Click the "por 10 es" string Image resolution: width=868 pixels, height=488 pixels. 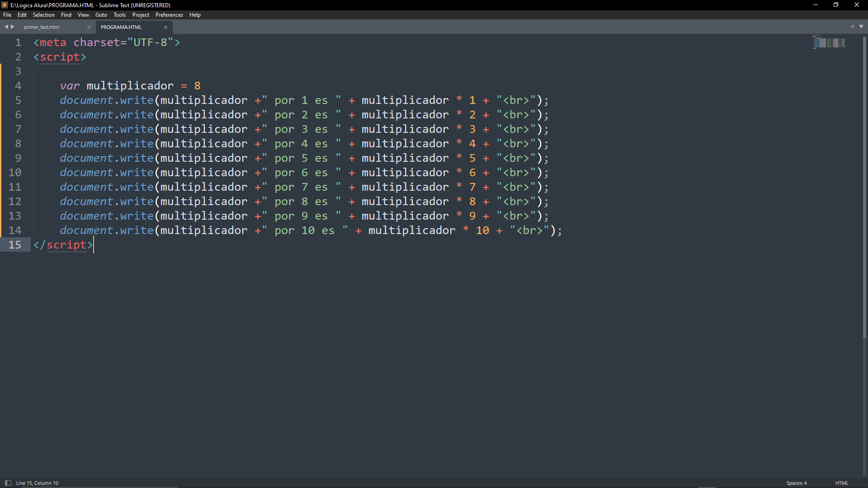pos(305,230)
